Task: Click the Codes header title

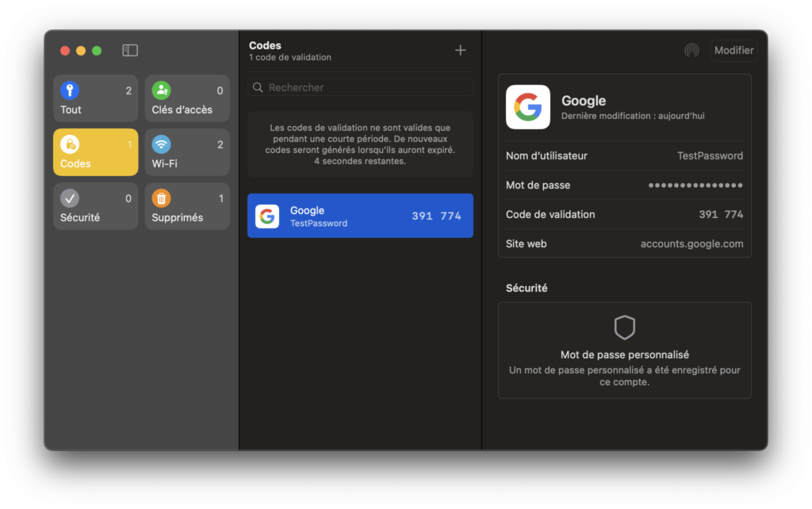Action: [265, 45]
